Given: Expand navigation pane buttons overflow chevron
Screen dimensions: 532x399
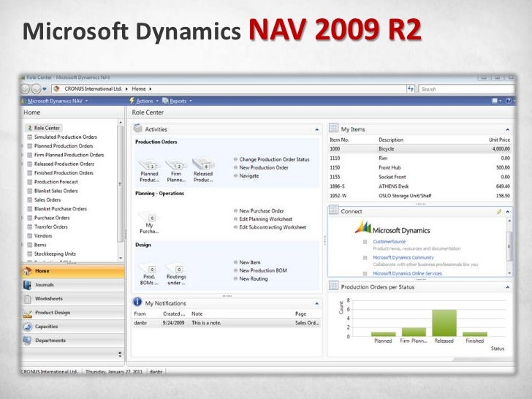Looking at the screenshot, I should tap(120, 354).
